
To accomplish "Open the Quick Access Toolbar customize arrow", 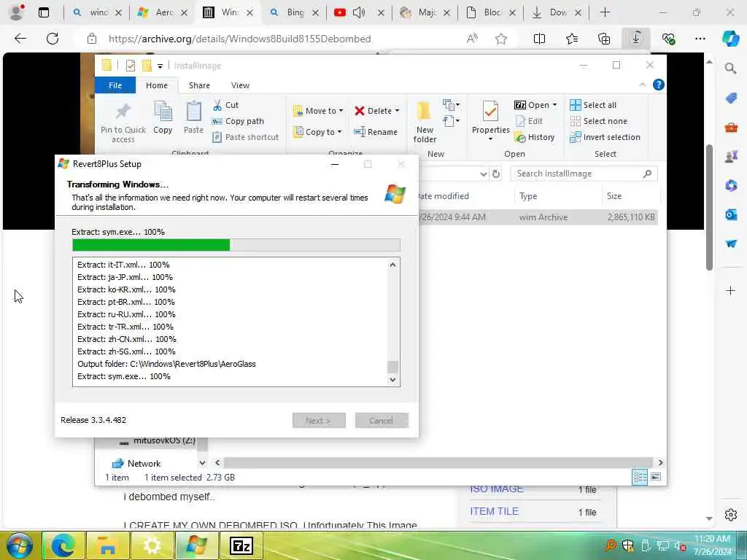I will [x=160, y=66].
